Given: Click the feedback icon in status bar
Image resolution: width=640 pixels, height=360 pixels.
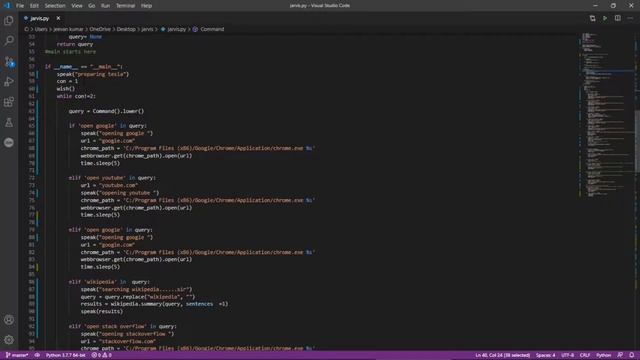Looking at the screenshot, I should tap(620, 355).
